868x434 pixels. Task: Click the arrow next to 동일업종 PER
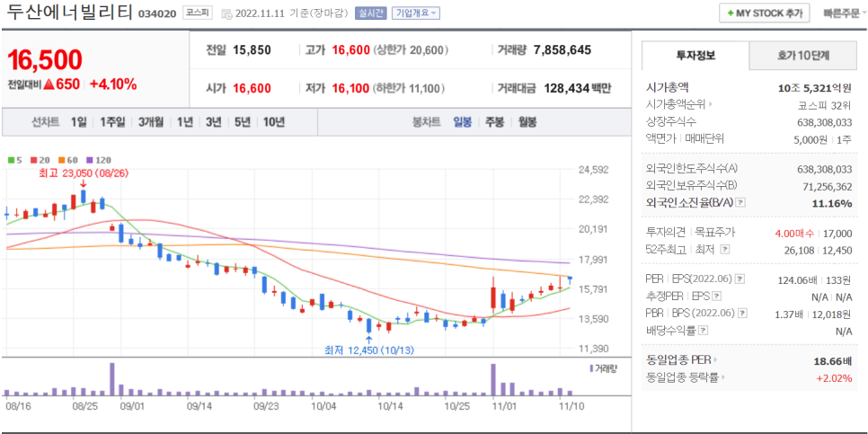click(x=715, y=360)
